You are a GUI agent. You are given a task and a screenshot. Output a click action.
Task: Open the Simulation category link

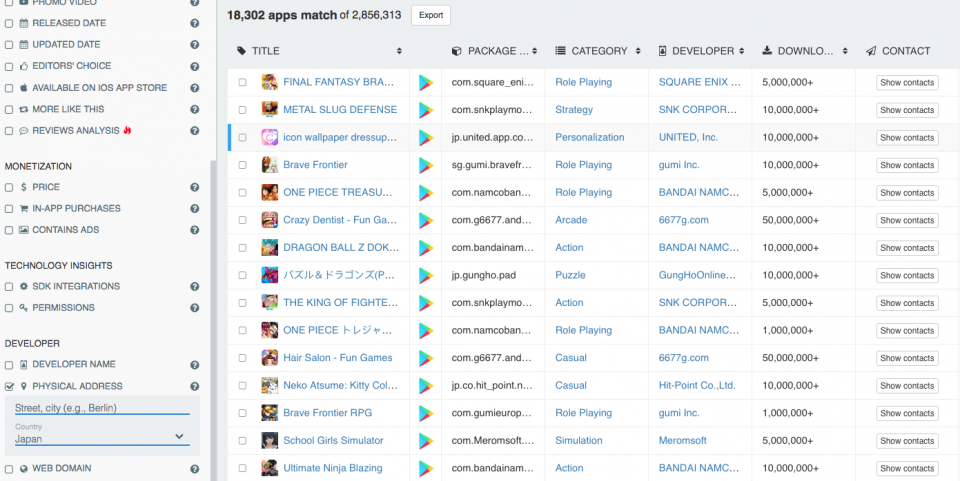point(579,441)
